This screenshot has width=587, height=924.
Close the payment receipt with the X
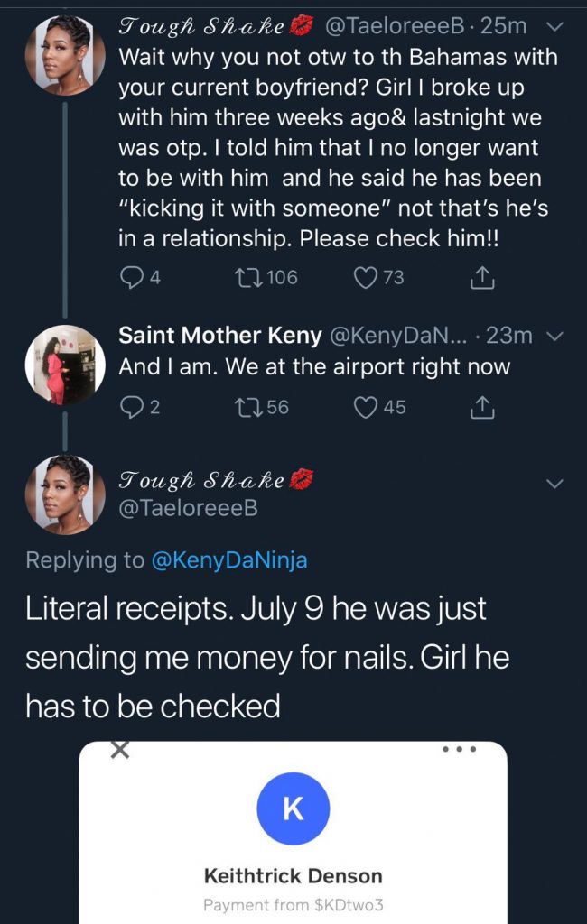[x=118, y=750]
